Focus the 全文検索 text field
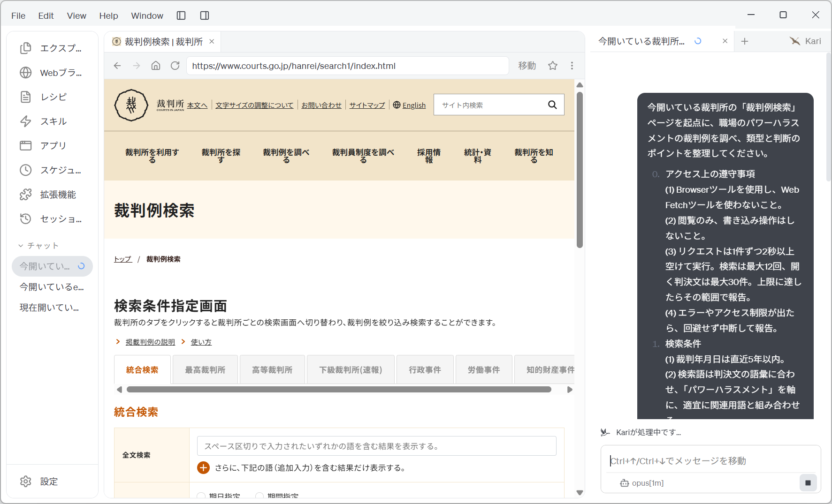 pyautogui.click(x=377, y=446)
